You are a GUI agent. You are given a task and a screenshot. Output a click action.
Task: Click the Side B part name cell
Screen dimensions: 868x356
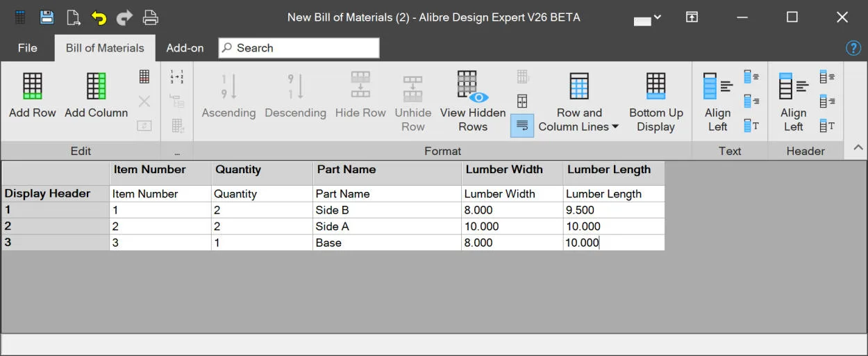click(x=387, y=210)
